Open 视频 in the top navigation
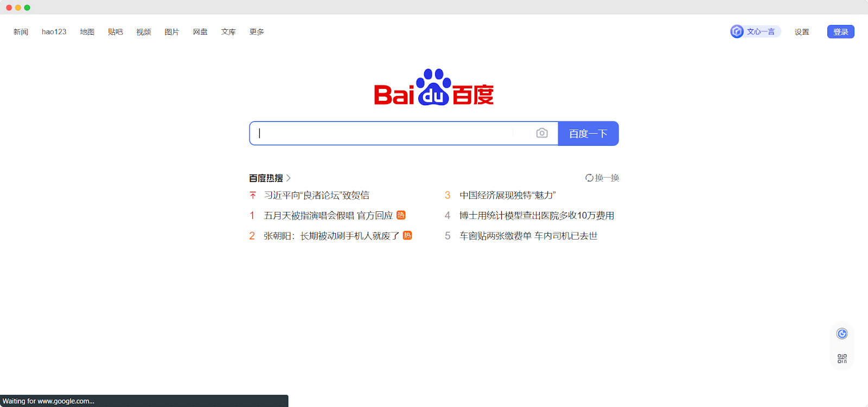The height and width of the screenshot is (407, 868). (x=143, y=32)
